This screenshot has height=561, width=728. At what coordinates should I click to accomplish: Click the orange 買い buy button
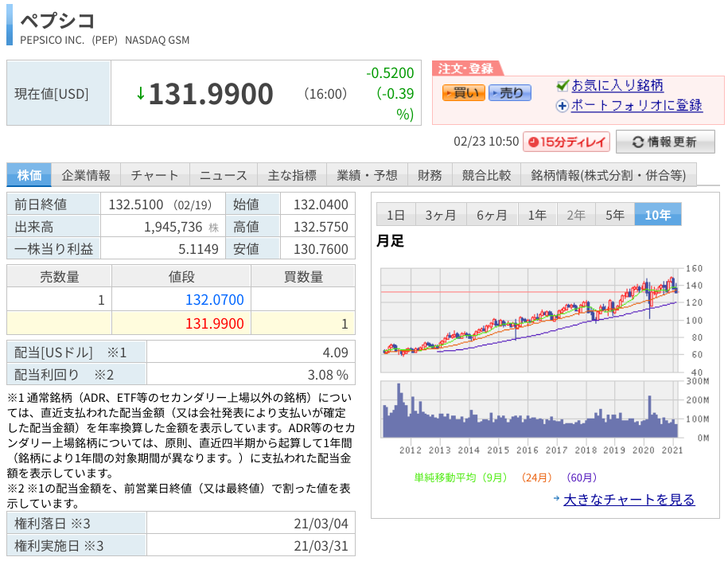point(463,93)
